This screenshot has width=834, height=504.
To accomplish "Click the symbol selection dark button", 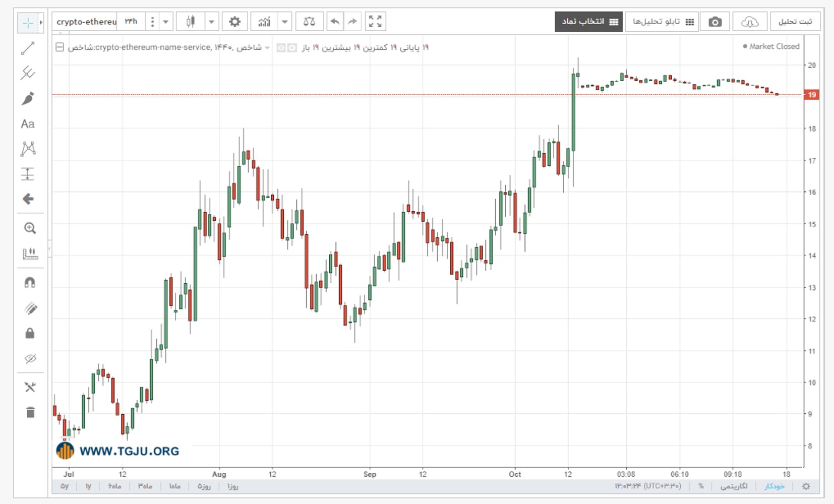I will coord(589,22).
